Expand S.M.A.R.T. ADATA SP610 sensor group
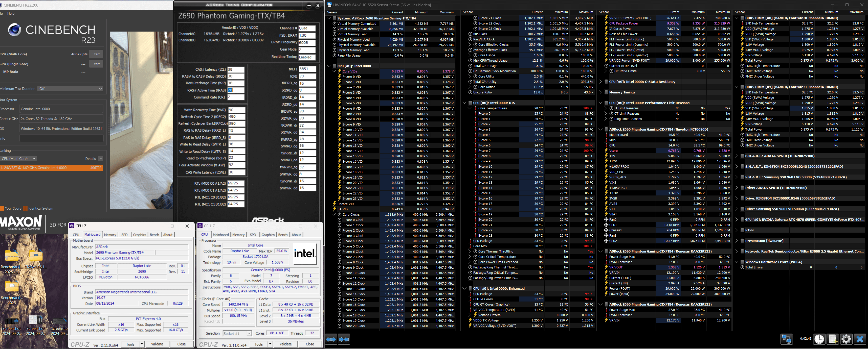868x349 pixels. 737,156
